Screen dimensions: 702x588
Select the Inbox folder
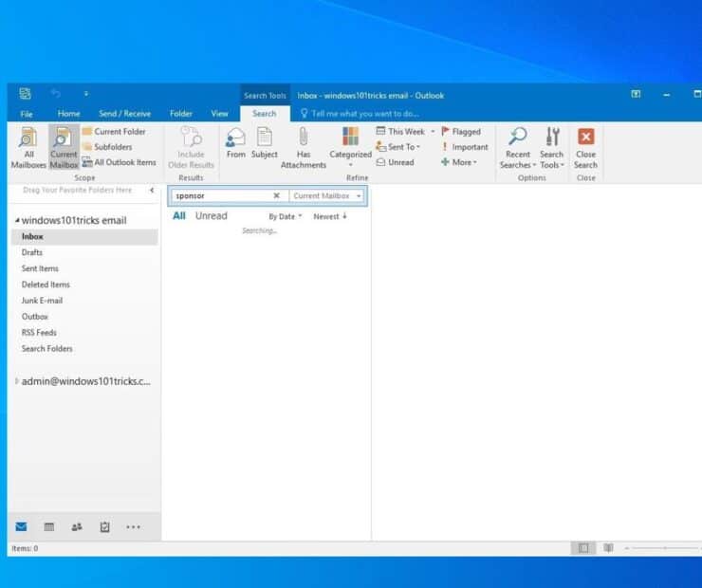tap(84, 237)
